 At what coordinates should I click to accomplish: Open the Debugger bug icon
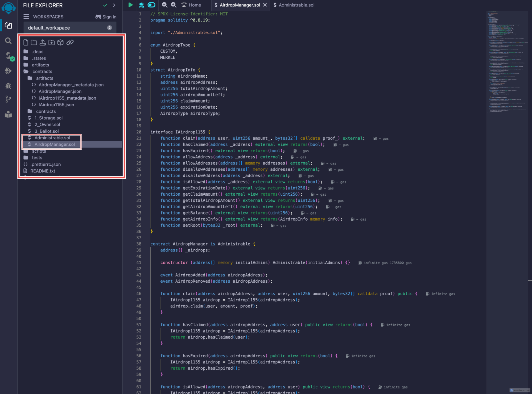8,86
